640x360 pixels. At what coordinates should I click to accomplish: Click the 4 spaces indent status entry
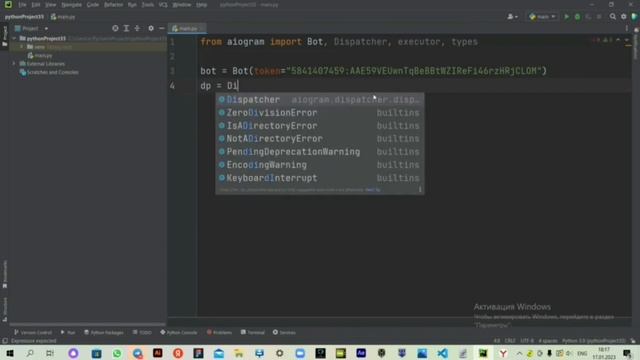[548, 340]
